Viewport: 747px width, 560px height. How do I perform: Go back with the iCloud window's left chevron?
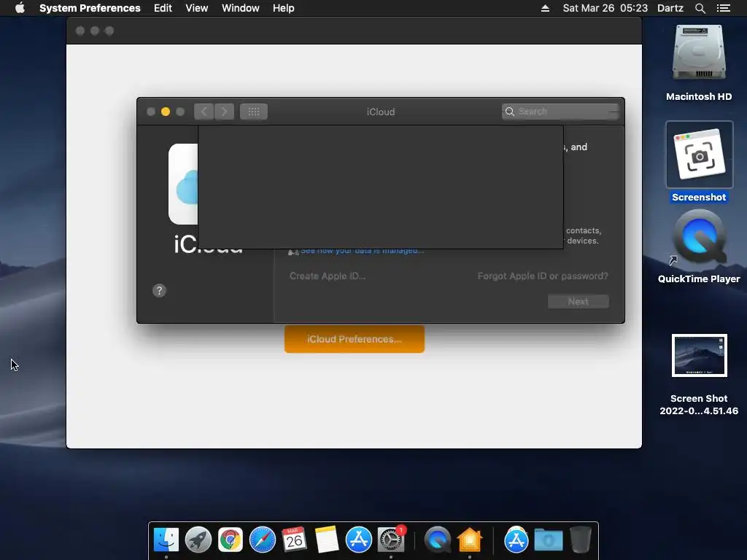[204, 112]
